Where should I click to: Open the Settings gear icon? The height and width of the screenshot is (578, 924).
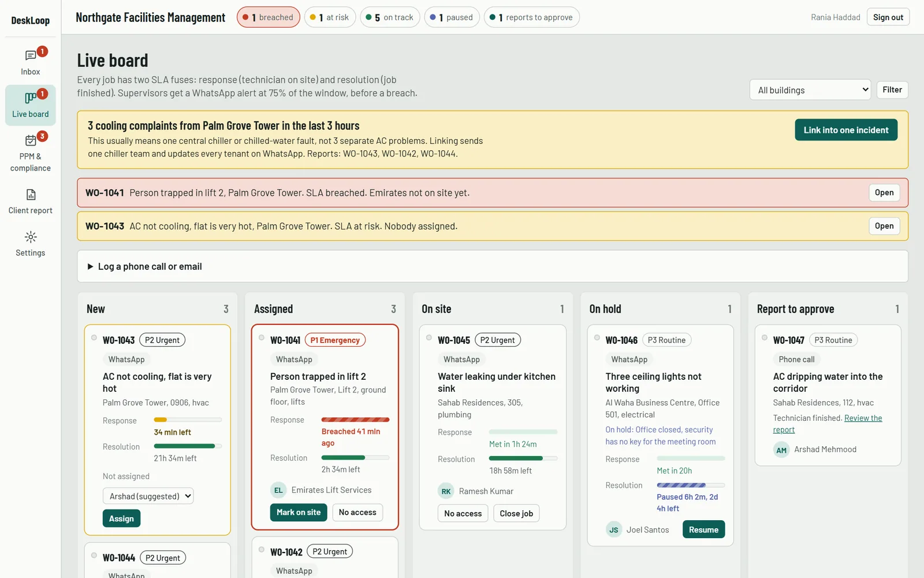click(x=31, y=237)
